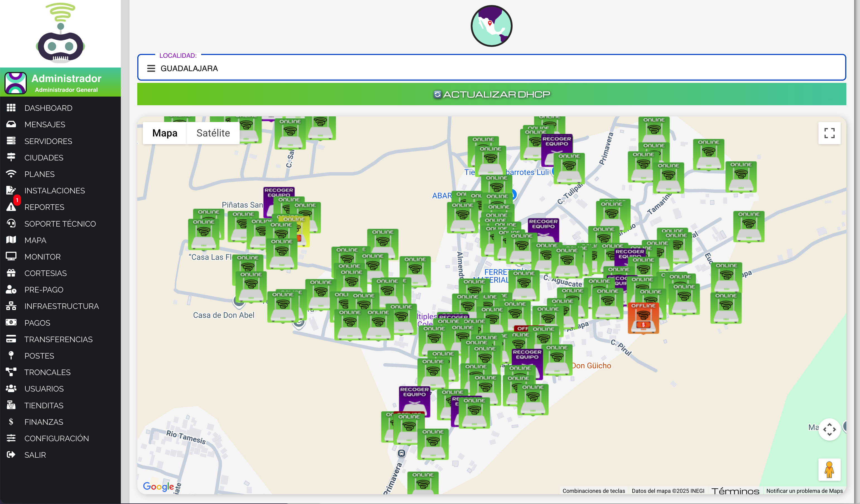
Task: Open the Términos link
Action: [736, 491]
